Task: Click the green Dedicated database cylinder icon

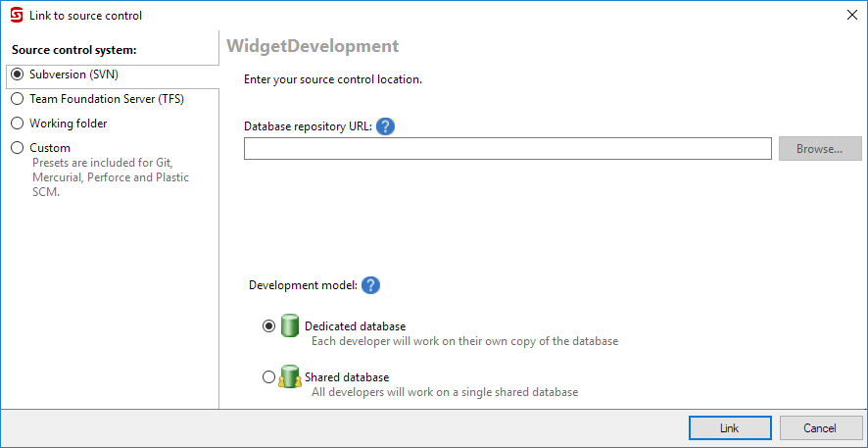Action: [x=289, y=326]
